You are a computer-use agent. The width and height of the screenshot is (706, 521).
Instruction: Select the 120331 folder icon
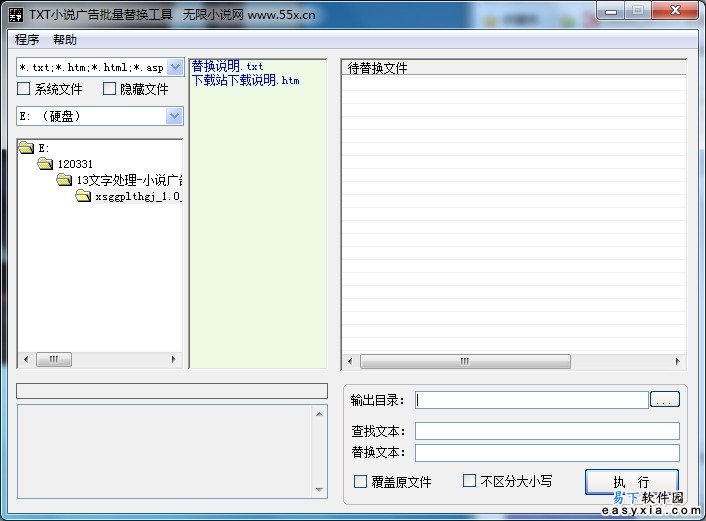point(45,163)
